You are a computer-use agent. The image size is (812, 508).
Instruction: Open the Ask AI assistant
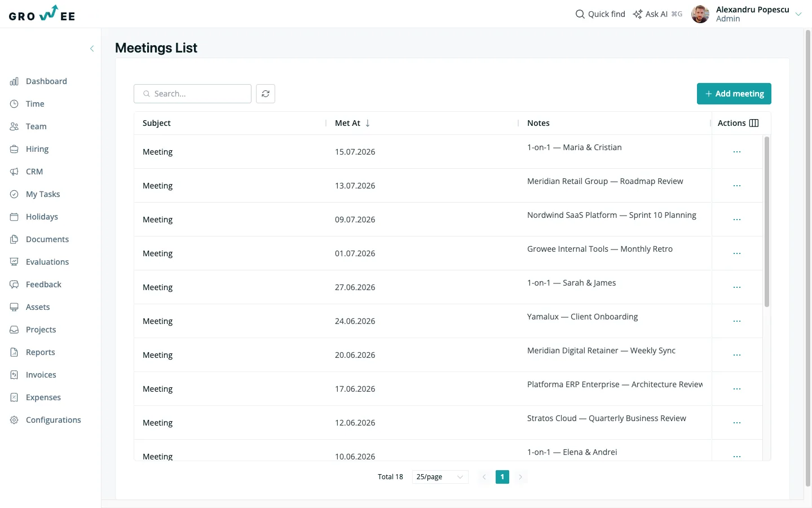657,14
